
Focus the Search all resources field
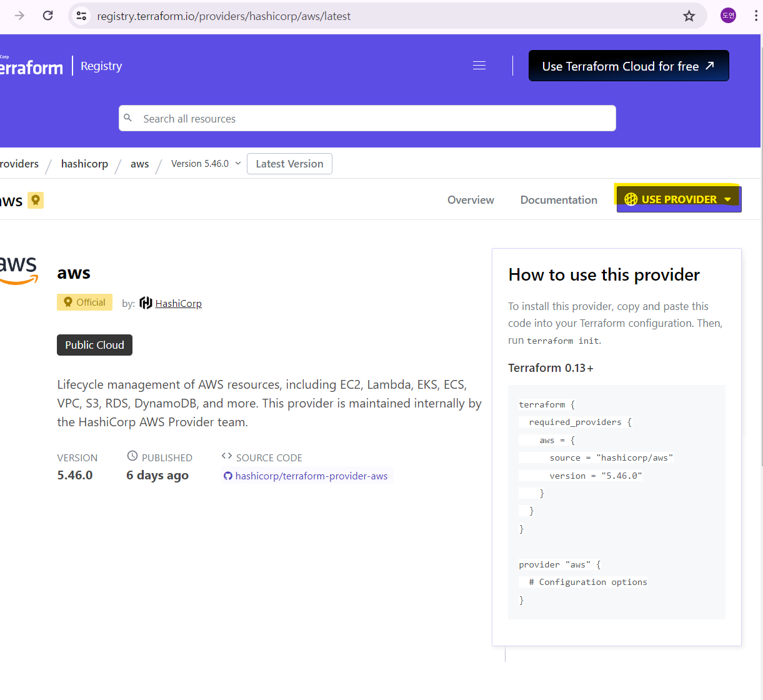click(367, 118)
